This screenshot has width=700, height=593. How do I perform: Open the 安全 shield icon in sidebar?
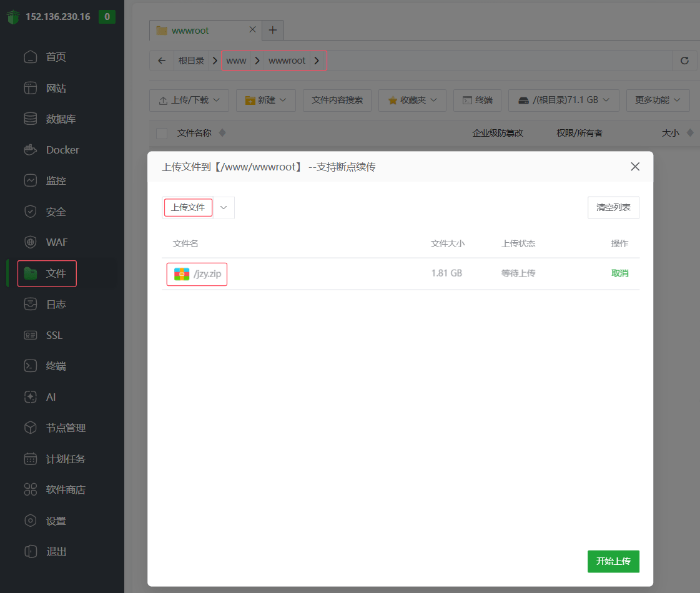click(31, 212)
